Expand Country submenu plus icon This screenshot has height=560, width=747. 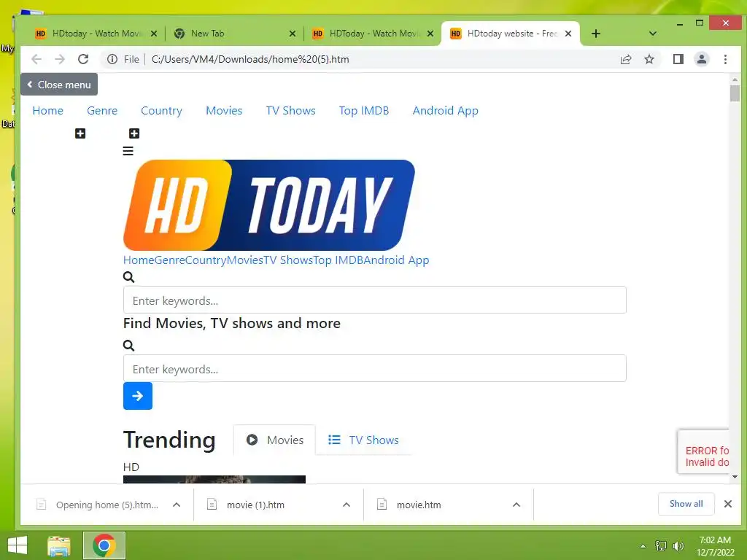tap(134, 133)
